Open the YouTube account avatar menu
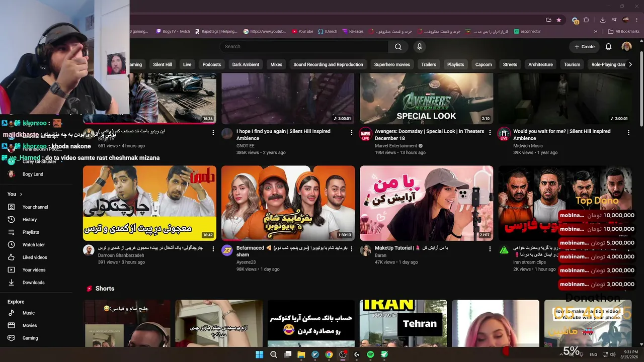Image resolution: width=644 pixels, height=362 pixels. (626, 47)
